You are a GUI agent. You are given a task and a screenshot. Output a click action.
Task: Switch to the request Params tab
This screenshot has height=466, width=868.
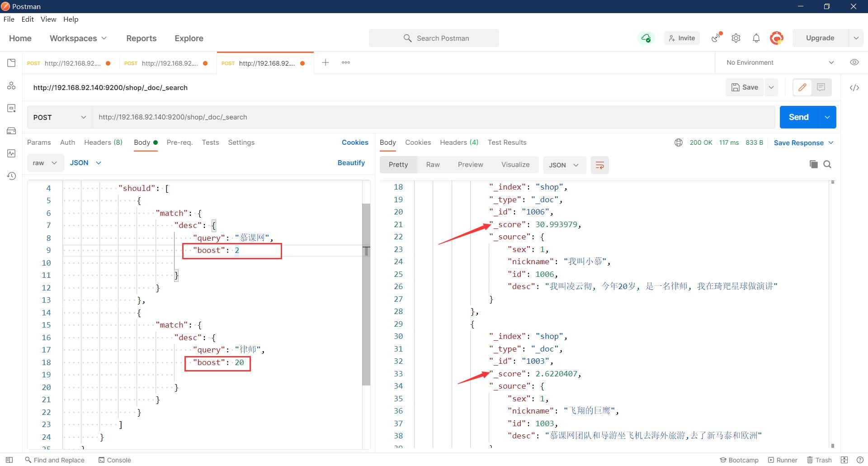point(39,143)
